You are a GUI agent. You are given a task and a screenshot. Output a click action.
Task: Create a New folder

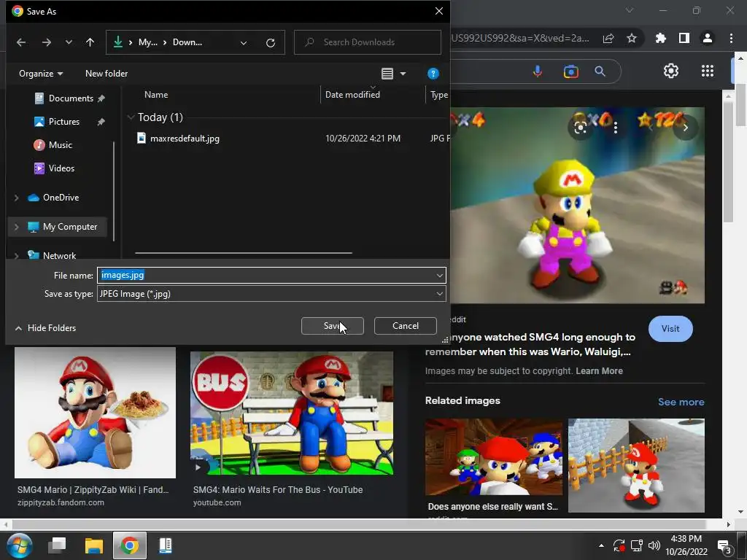click(x=107, y=74)
